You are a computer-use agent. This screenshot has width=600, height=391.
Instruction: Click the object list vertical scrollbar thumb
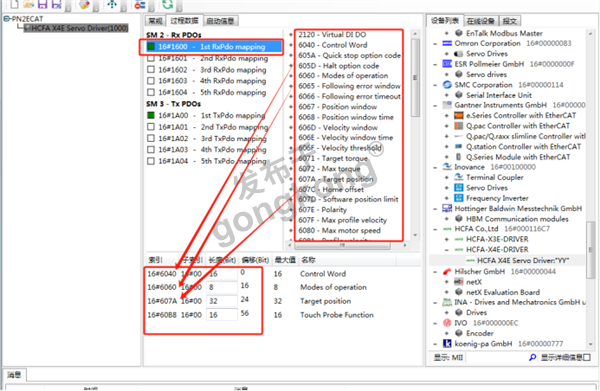tap(415, 78)
